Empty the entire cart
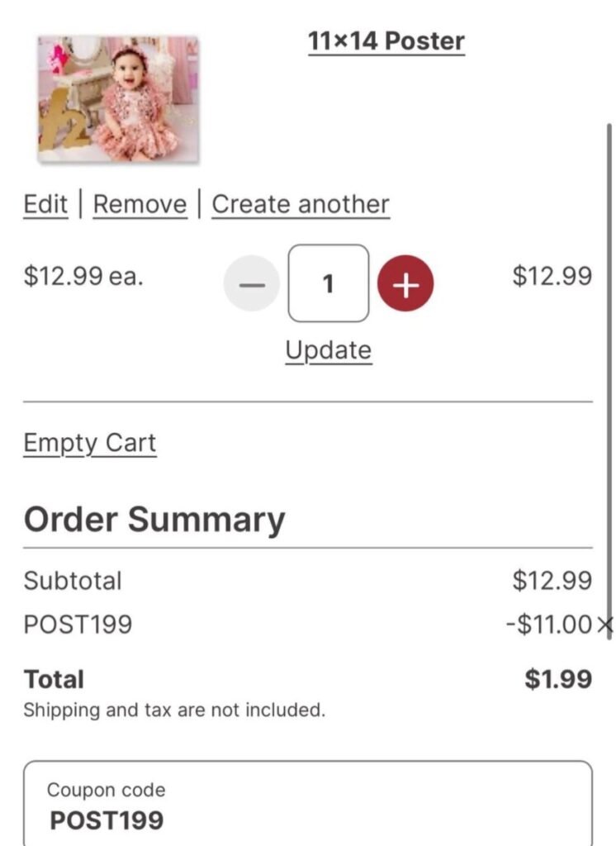 pyautogui.click(x=89, y=443)
